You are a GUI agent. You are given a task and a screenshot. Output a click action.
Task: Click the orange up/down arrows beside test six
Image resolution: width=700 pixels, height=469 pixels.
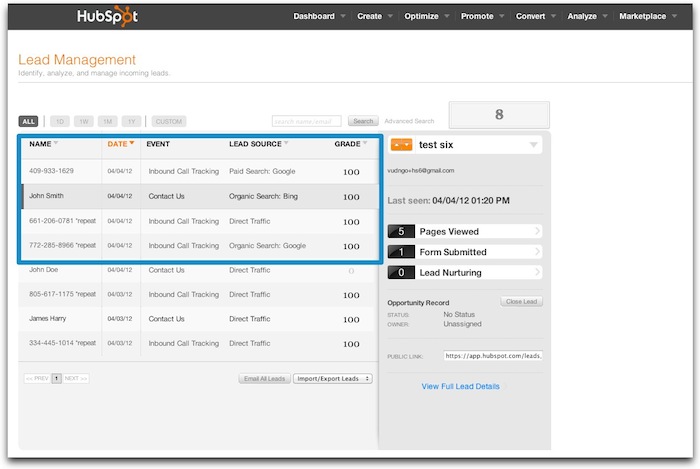pos(401,145)
